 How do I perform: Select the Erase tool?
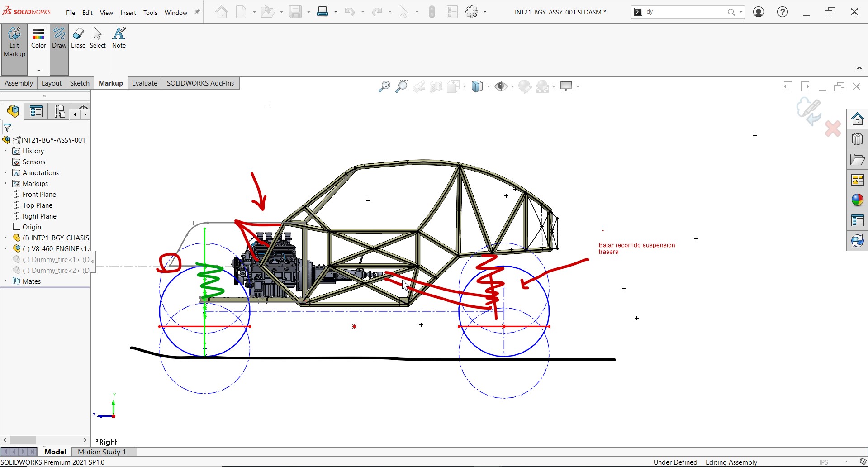pos(78,38)
